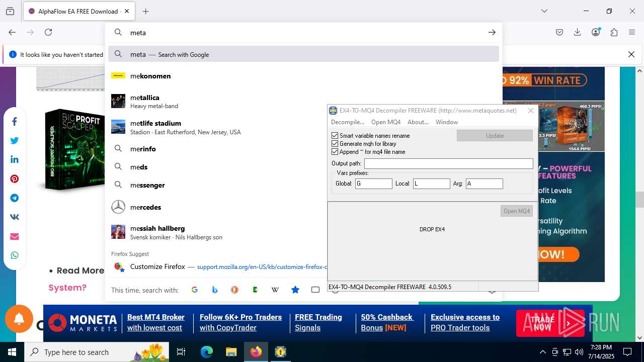This screenshot has height=362, width=644.
Task: Open Decompile menu in decompiler
Action: [347, 122]
